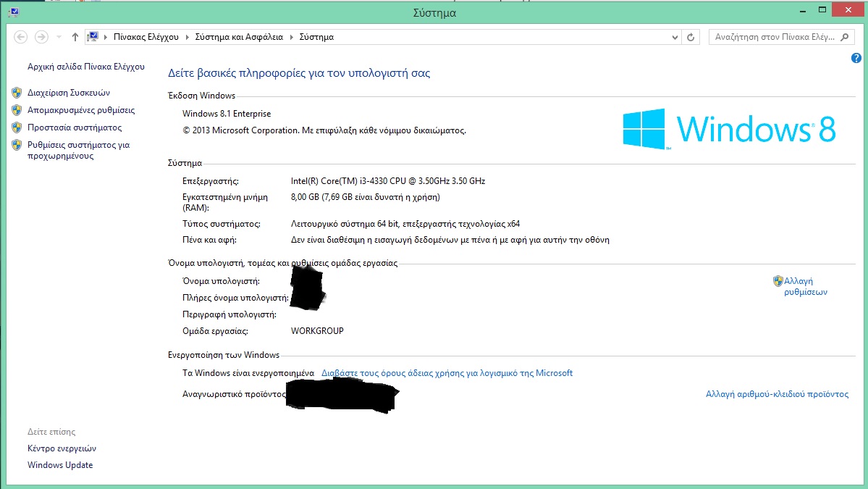Screen dimensions: 868x489
Task: Click Αλλαγή ρυθμίσεων link
Action: click(x=806, y=286)
